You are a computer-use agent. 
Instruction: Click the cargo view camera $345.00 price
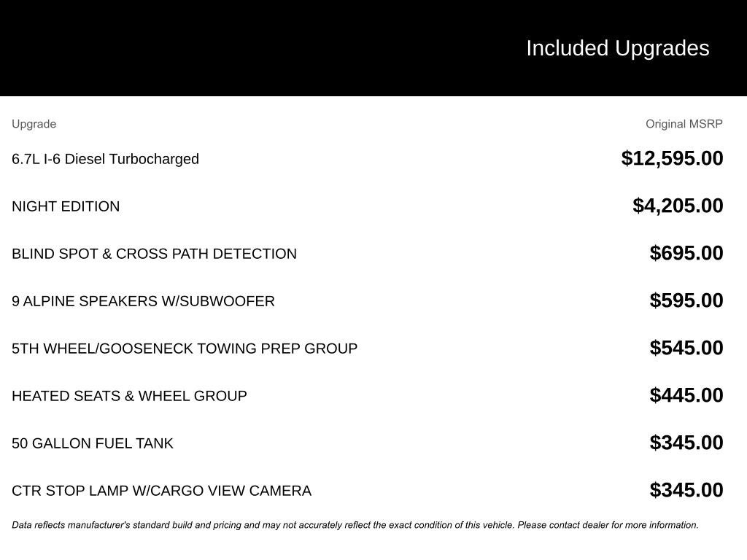[x=686, y=490]
